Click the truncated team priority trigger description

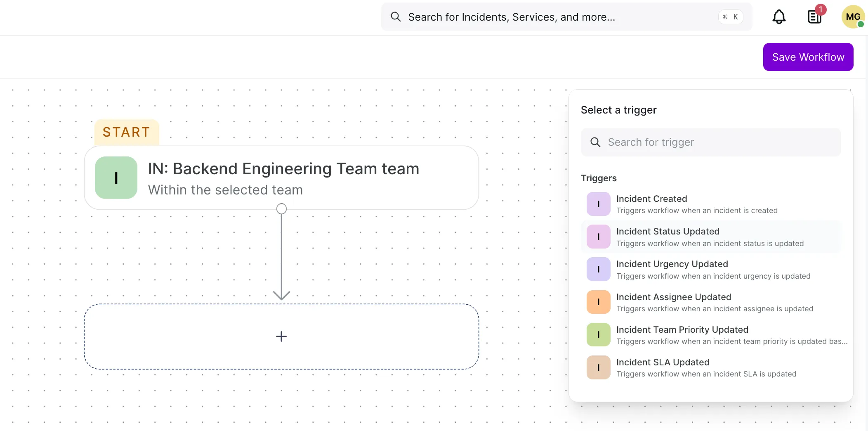732,341
